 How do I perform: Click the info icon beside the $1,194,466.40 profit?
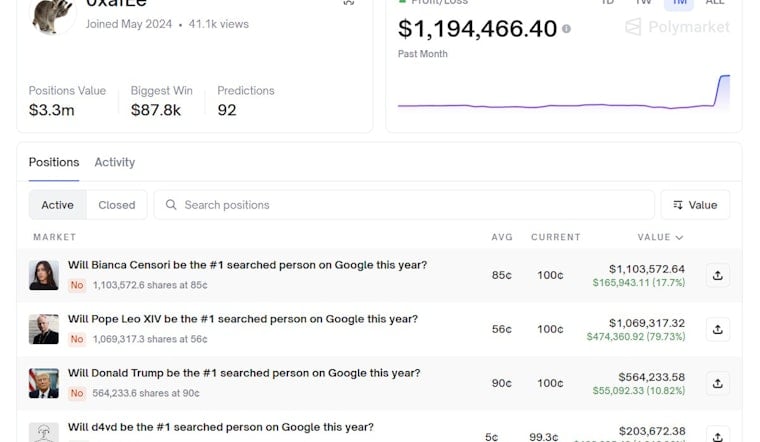point(566,29)
